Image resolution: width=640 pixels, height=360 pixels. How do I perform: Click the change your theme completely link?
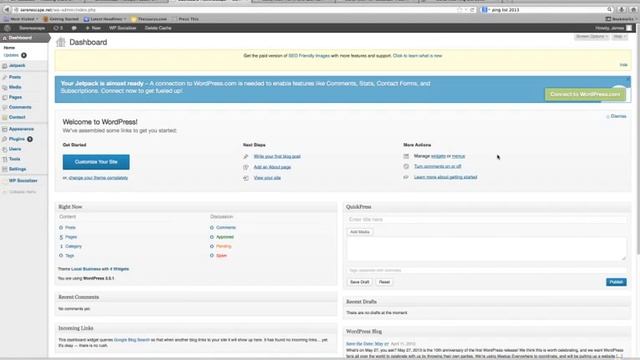tap(98, 178)
